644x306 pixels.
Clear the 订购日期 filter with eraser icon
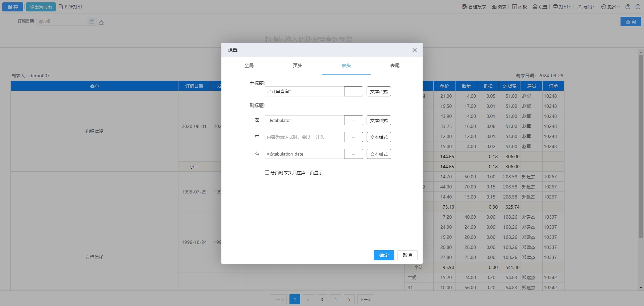(101, 23)
